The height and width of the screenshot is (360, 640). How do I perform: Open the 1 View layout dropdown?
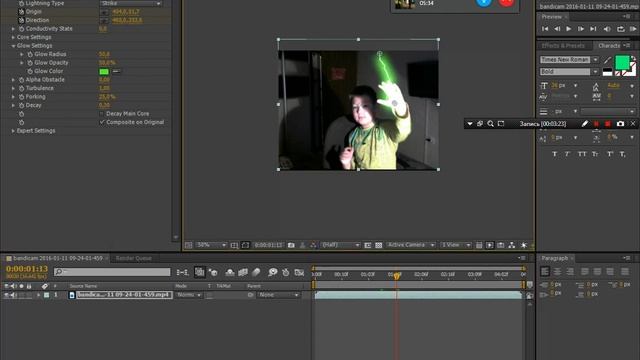pyautogui.click(x=455, y=245)
